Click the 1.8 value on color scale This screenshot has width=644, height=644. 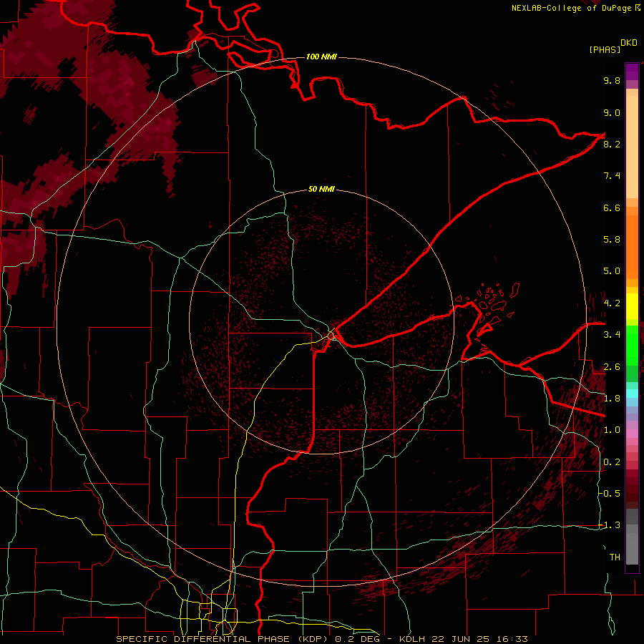(x=612, y=399)
